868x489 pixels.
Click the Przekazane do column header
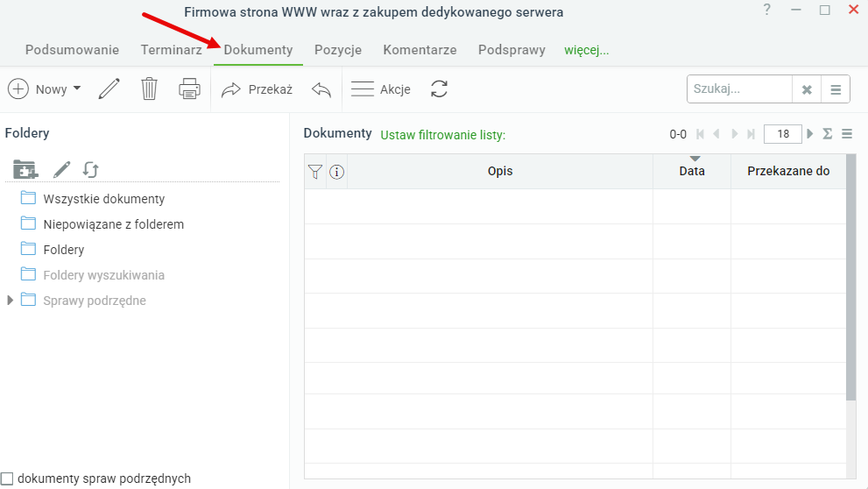(x=788, y=171)
